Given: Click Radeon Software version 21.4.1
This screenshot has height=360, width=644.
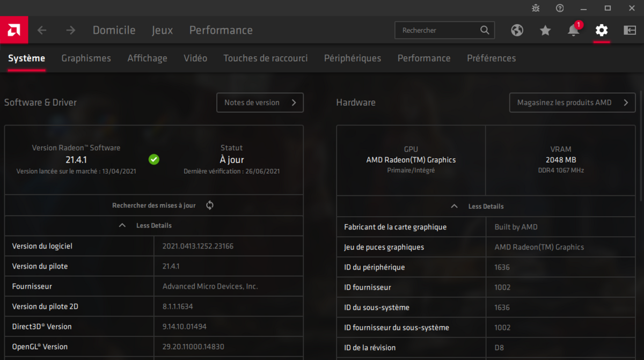Looking at the screenshot, I should tap(76, 159).
